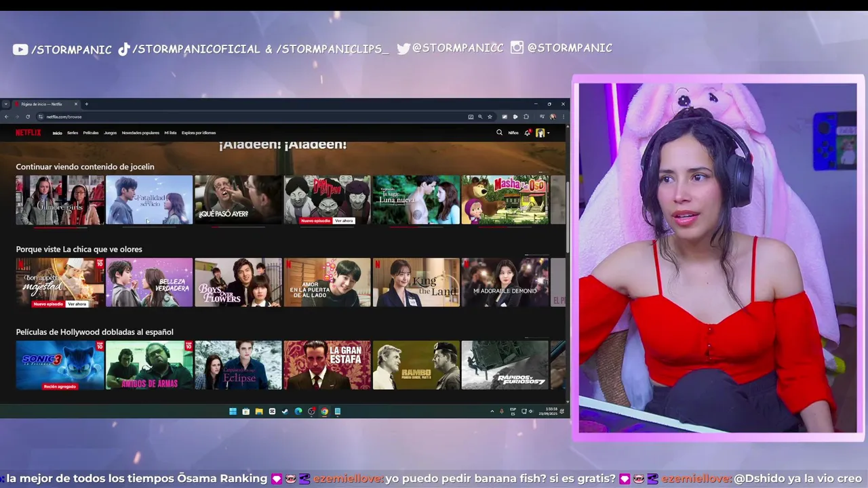
Task: Close the Netflix browser tab
Action: (x=76, y=104)
